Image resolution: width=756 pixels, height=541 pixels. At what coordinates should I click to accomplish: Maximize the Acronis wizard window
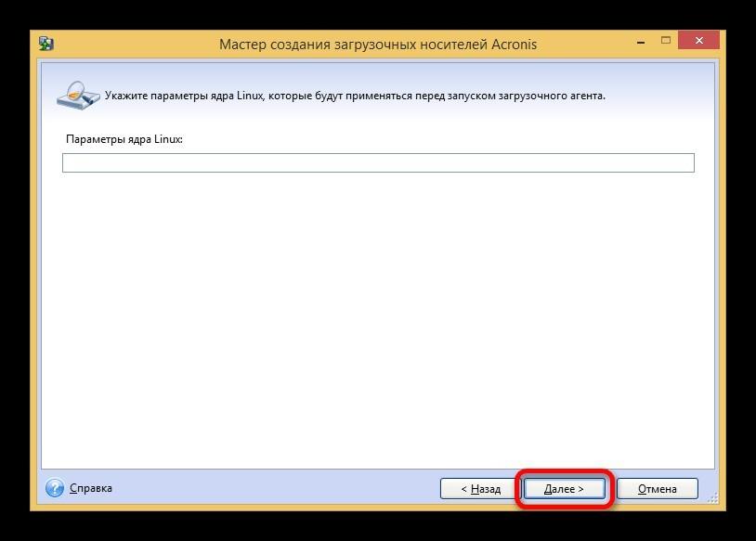pyautogui.click(x=666, y=41)
